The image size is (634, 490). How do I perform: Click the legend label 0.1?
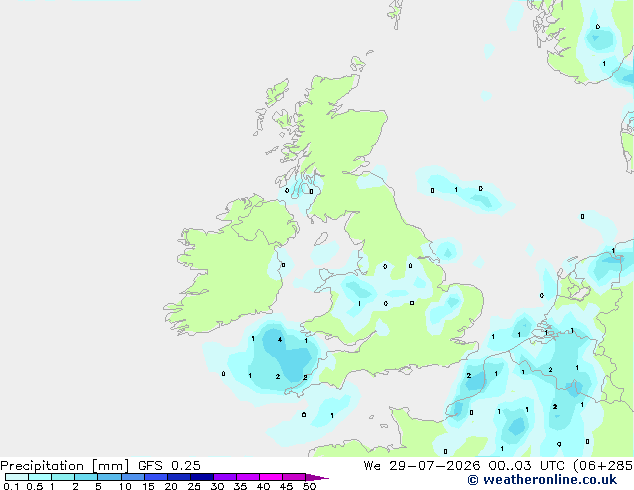click(11, 486)
